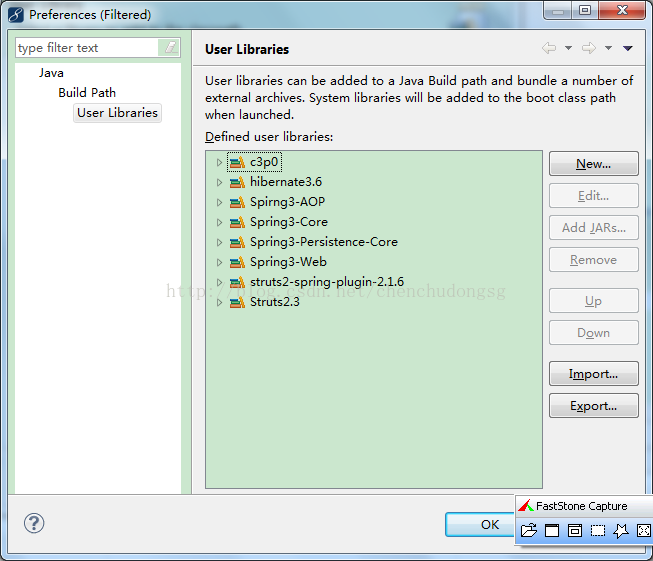Expand the c3p0 library node
653x561 pixels.
tap(219, 162)
